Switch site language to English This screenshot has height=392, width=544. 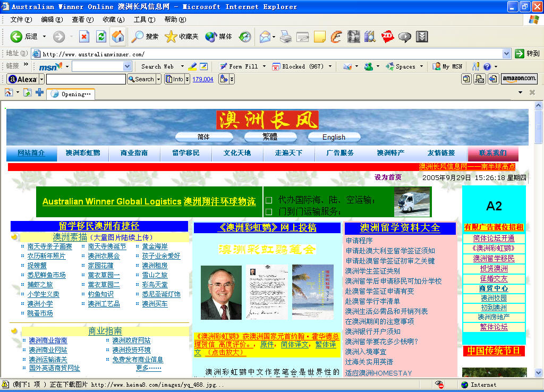pyautogui.click(x=334, y=137)
